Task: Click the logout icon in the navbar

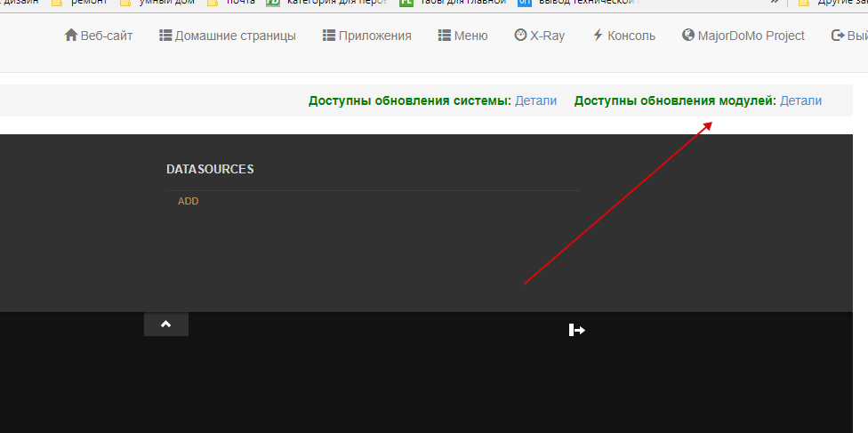Action: [x=838, y=36]
